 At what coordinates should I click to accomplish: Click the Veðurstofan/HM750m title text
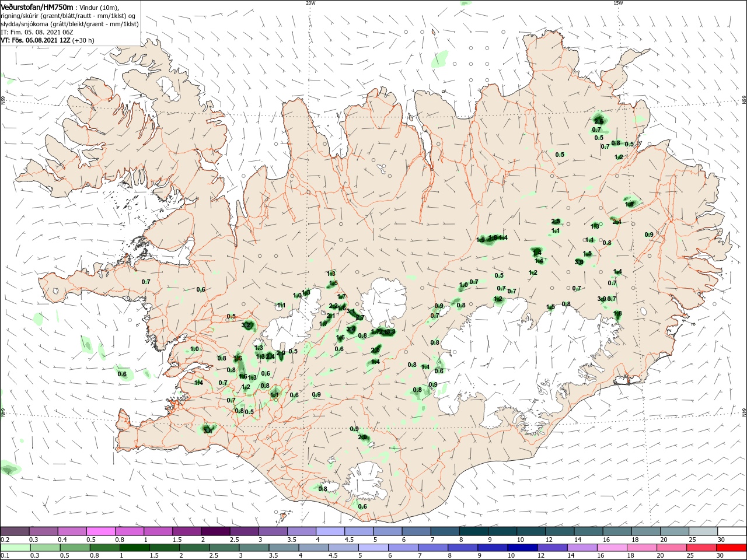click(x=37, y=6)
